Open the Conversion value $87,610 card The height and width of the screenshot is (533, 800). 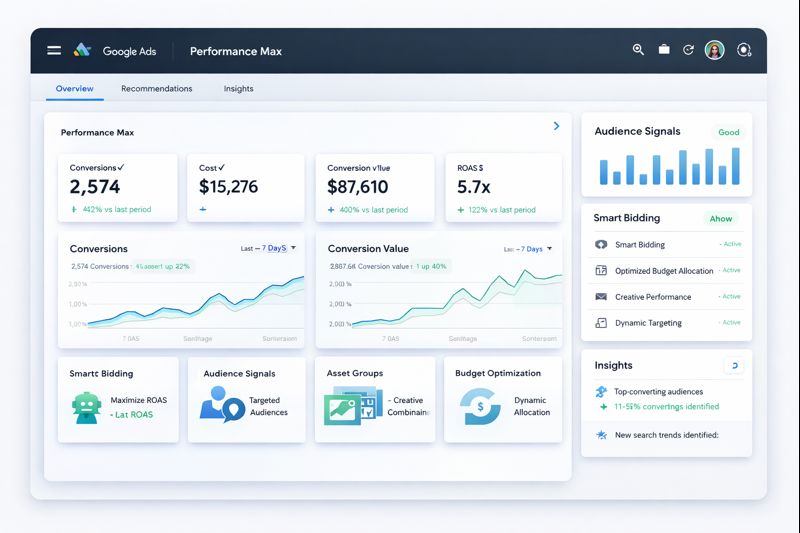click(375, 188)
